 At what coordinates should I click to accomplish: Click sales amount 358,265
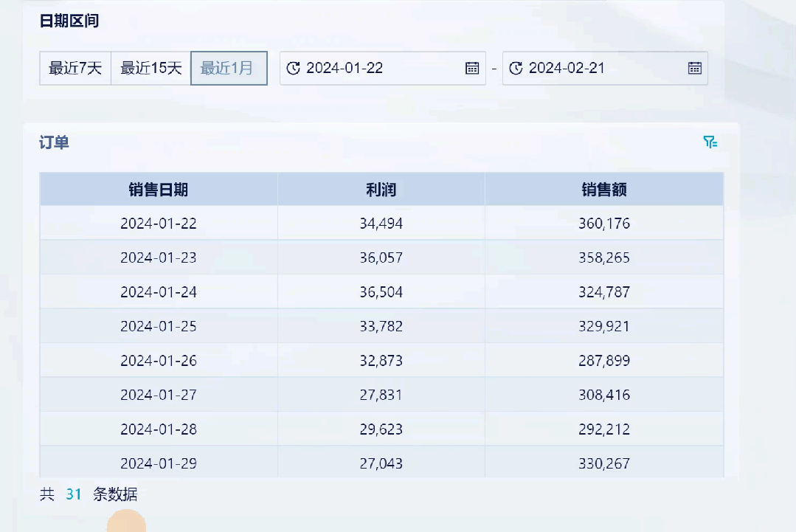pos(604,258)
